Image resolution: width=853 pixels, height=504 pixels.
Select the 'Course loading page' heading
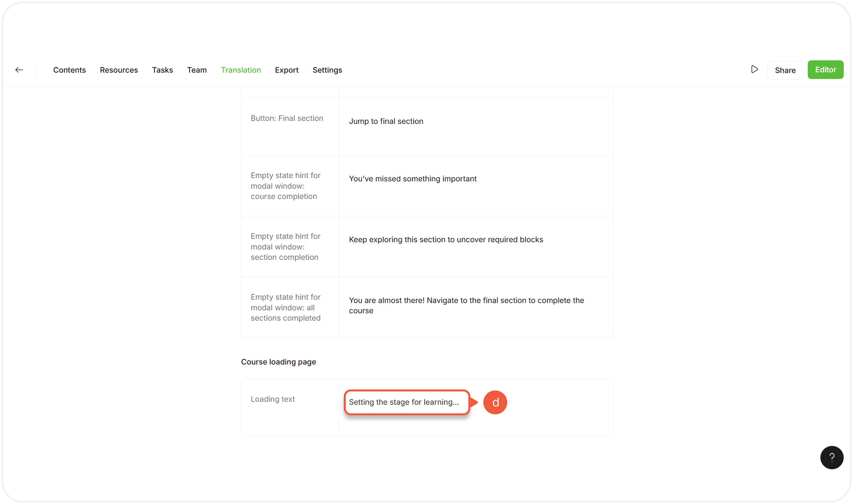278,362
